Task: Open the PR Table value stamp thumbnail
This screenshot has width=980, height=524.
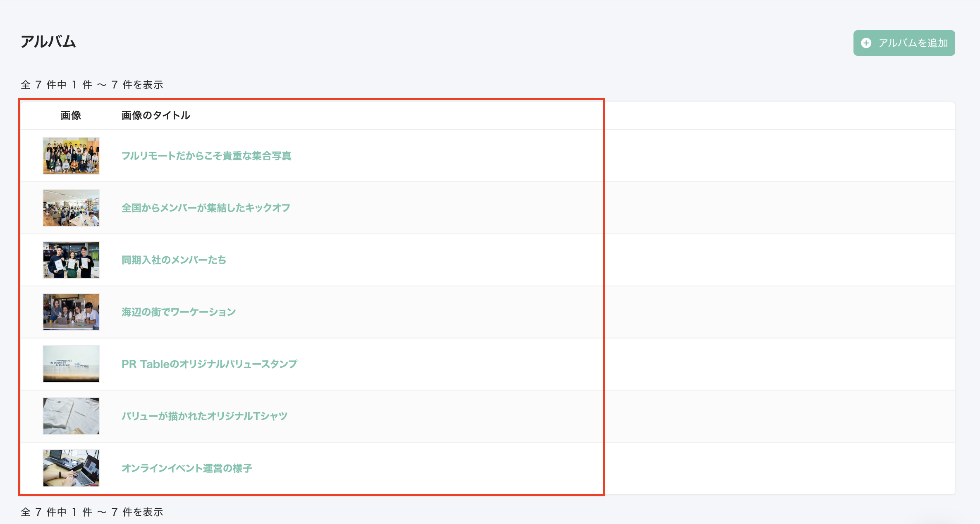Action: (71, 364)
